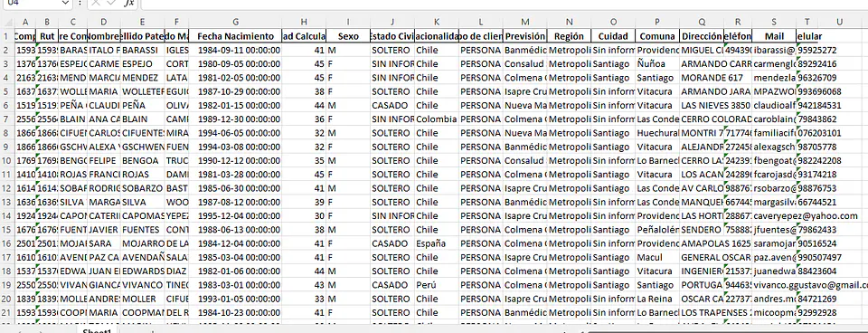Switch to the Sheet1 tab
868x333 pixels.
pos(97,331)
